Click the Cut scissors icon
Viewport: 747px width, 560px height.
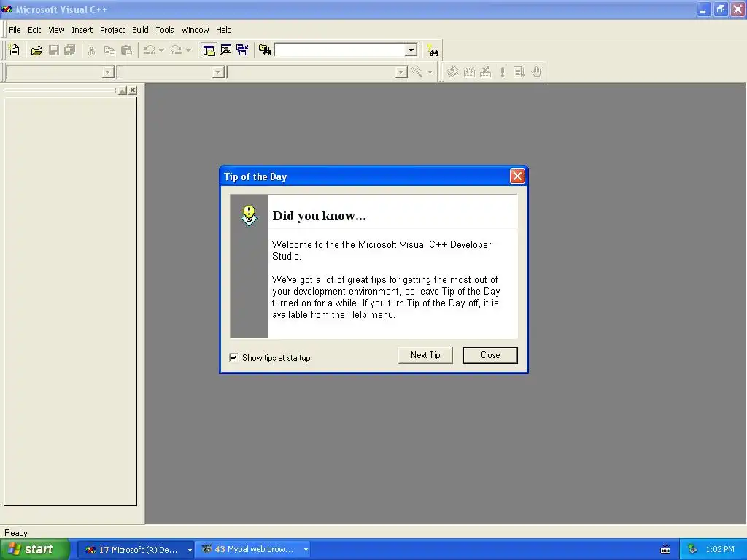(91, 50)
